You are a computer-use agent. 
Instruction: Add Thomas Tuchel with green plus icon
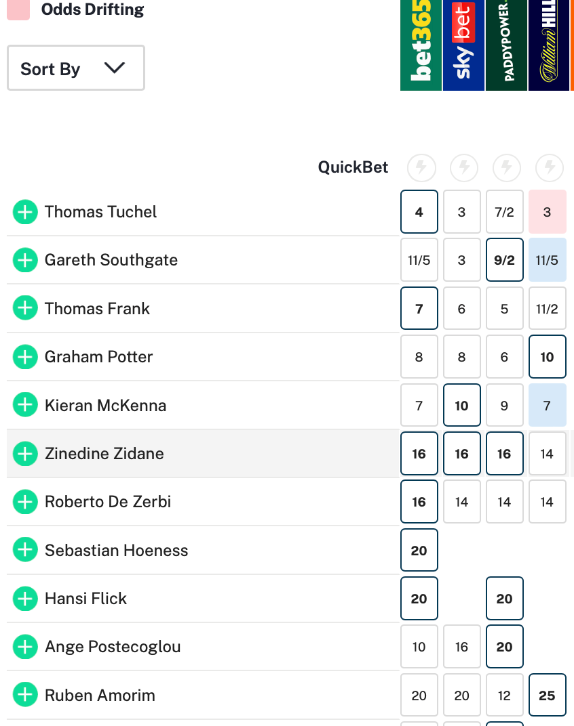click(x=25, y=212)
